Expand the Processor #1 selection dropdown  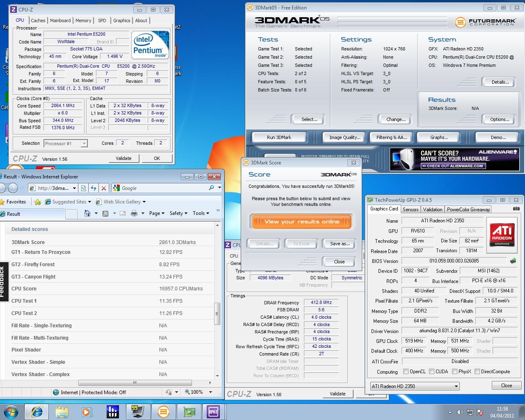[x=84, y=144]
